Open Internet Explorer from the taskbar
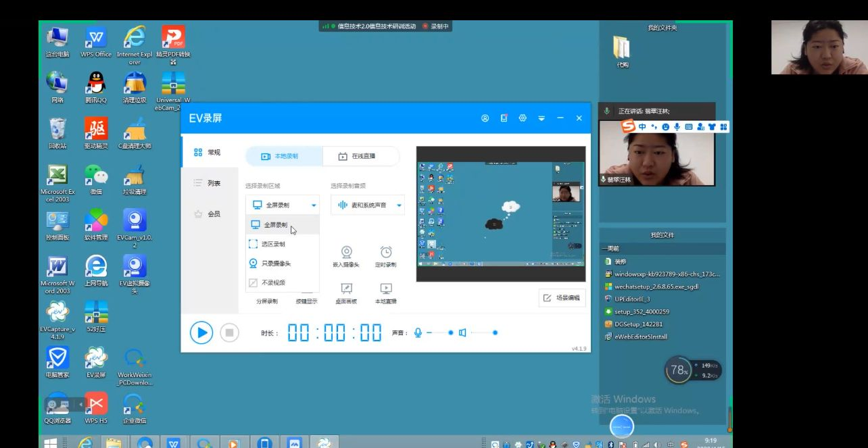The width and height of the screenshot is (868, 448). pos(86,443)
